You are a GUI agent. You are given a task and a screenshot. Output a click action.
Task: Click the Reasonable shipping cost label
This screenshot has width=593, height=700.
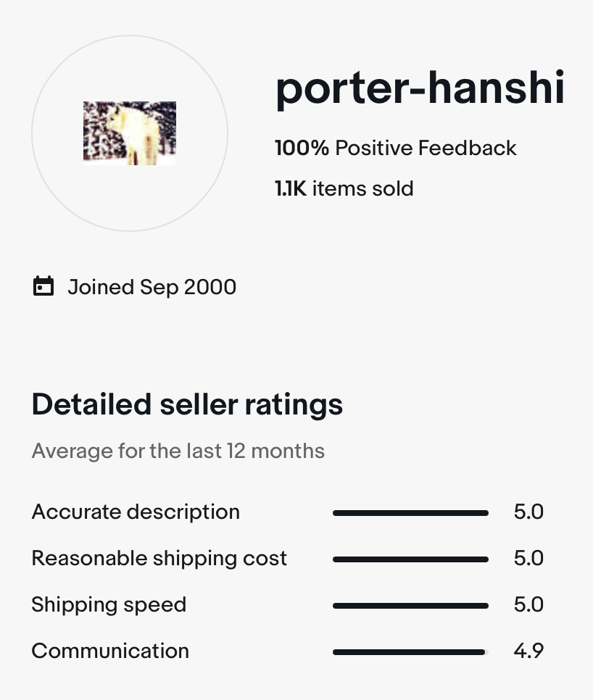point(159,559)
